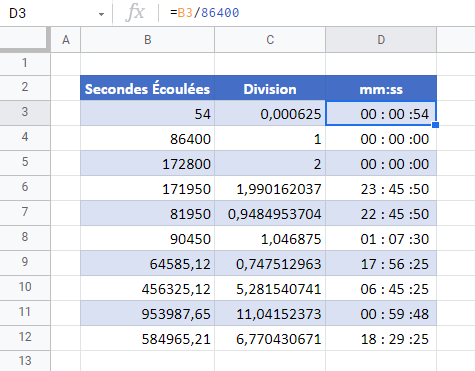The height and width of the screenshot is (371, 475).
Task: Select row 6 header
Action: (25, 188)
